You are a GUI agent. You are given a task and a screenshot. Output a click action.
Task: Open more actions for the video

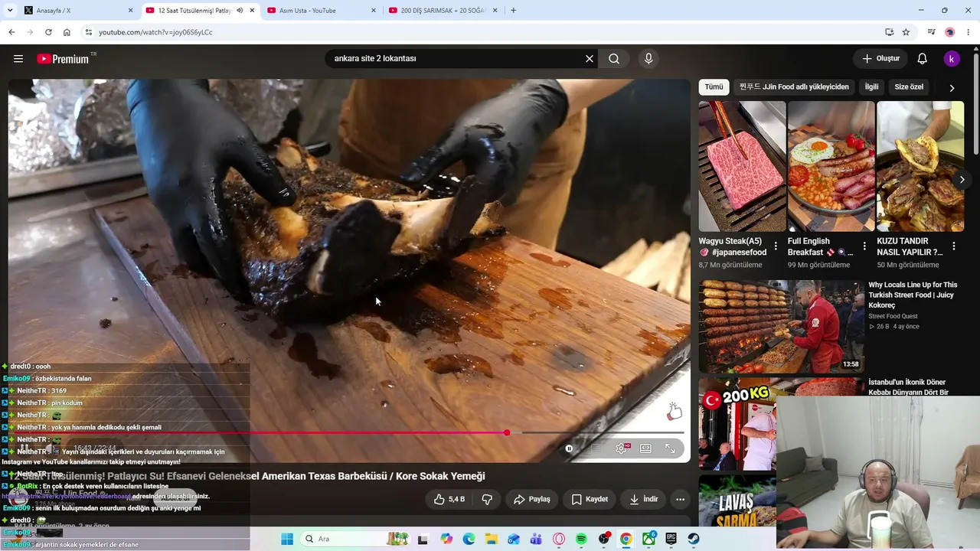pos(680,499)
